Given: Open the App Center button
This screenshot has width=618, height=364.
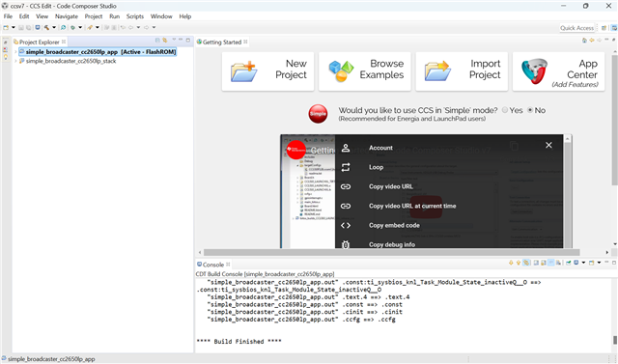Looking at the screenshot, I should coord(558,71).
